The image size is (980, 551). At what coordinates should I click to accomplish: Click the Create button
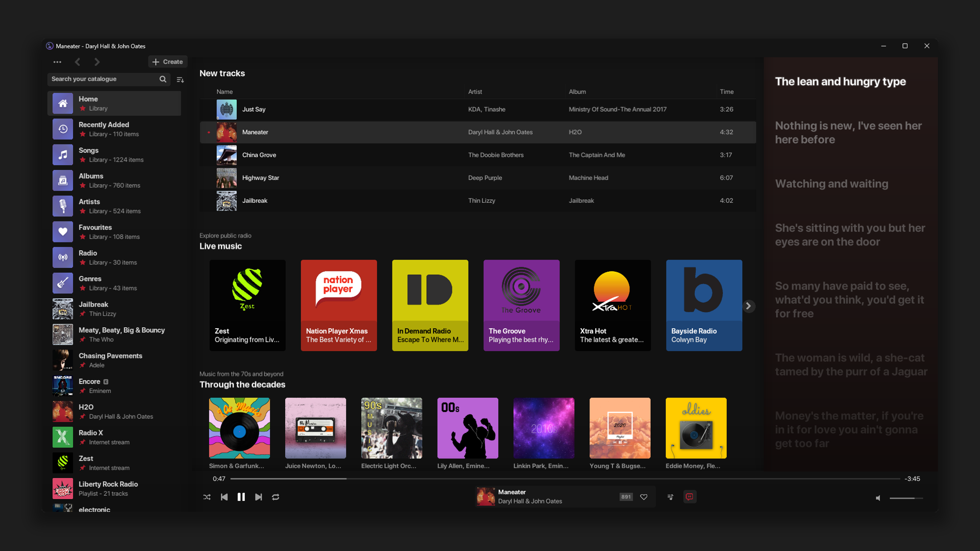coord(168,62)
